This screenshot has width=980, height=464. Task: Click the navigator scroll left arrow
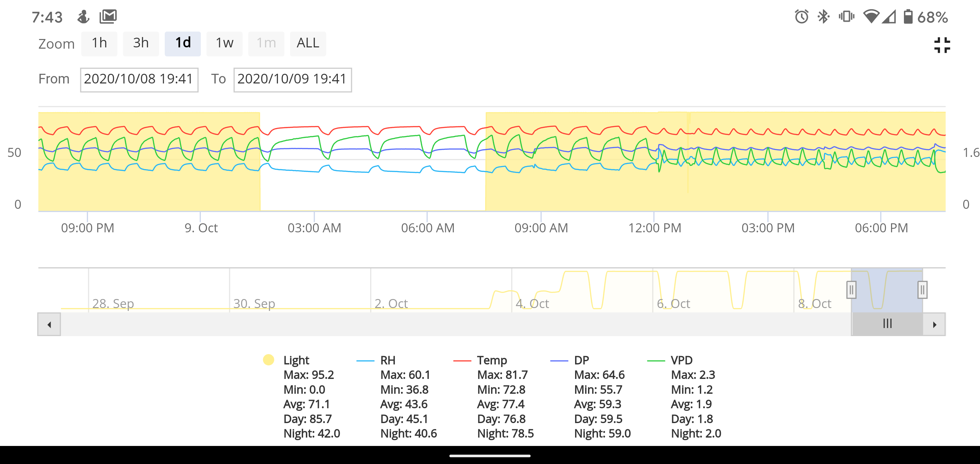click(49, 324)
